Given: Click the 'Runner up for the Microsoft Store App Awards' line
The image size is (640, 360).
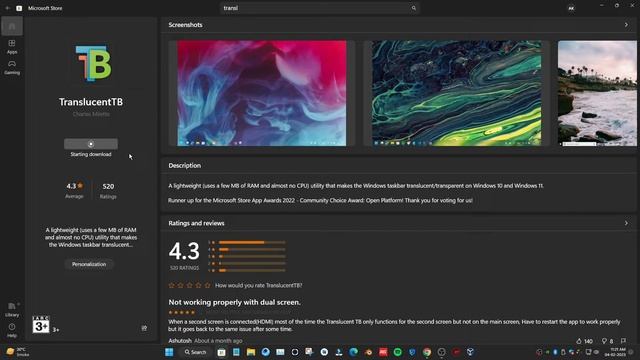Looking at the screenshot, I should tap(320, 200).
